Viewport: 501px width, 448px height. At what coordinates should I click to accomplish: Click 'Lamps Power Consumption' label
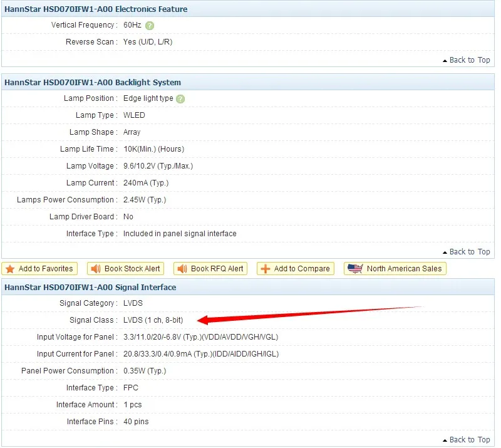(68, 200)
